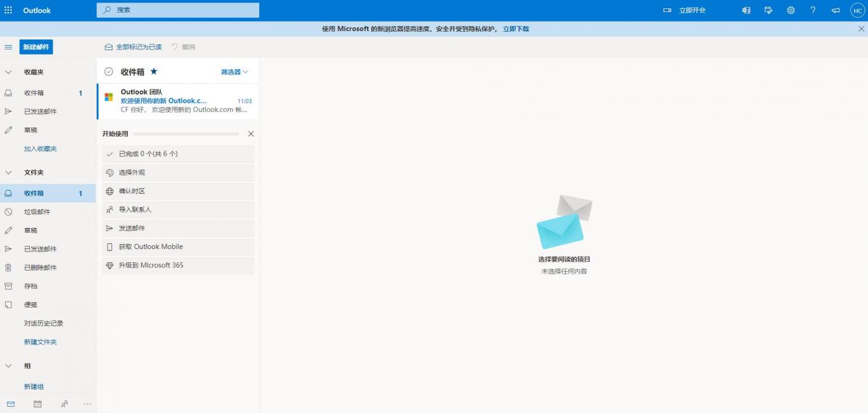Screen dimensions: 868x413
Task: Click the Outlook title in header
Action: pyautogui.click(x=37, y=10)
